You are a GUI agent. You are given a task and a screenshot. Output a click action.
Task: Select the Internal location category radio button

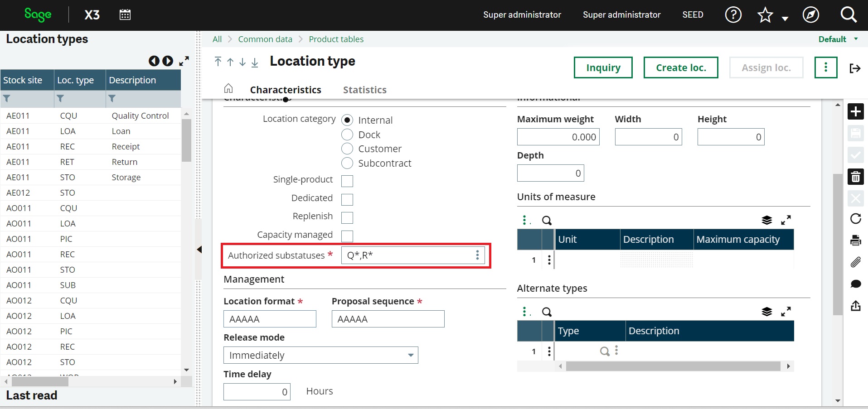click(x=347, y=120)
